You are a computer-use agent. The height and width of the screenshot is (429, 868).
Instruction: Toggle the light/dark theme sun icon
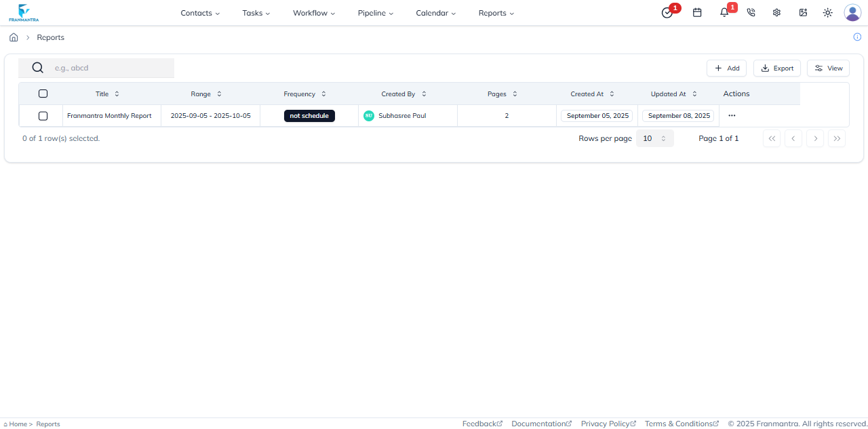pyautogui.click(x=827, y=12)
